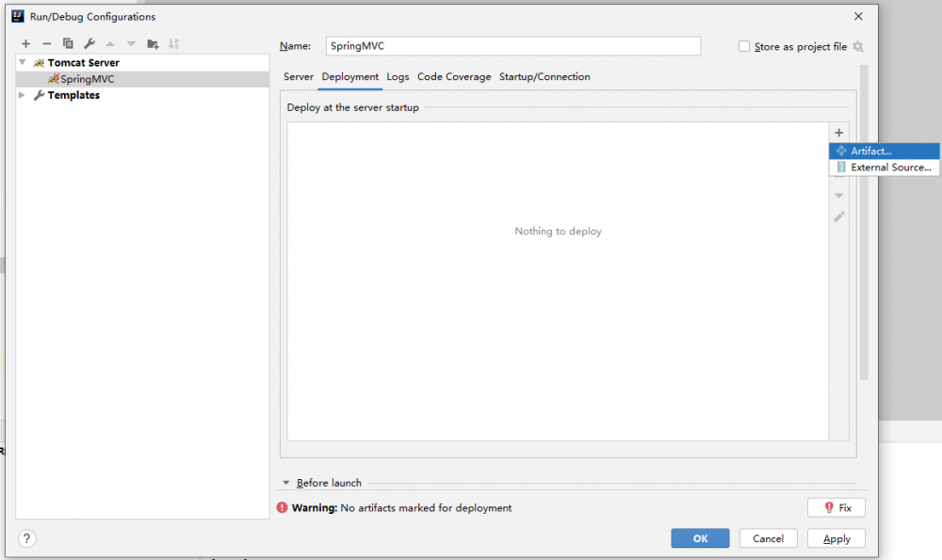
Task: Click the Fix button
Action: click(836, 508)
